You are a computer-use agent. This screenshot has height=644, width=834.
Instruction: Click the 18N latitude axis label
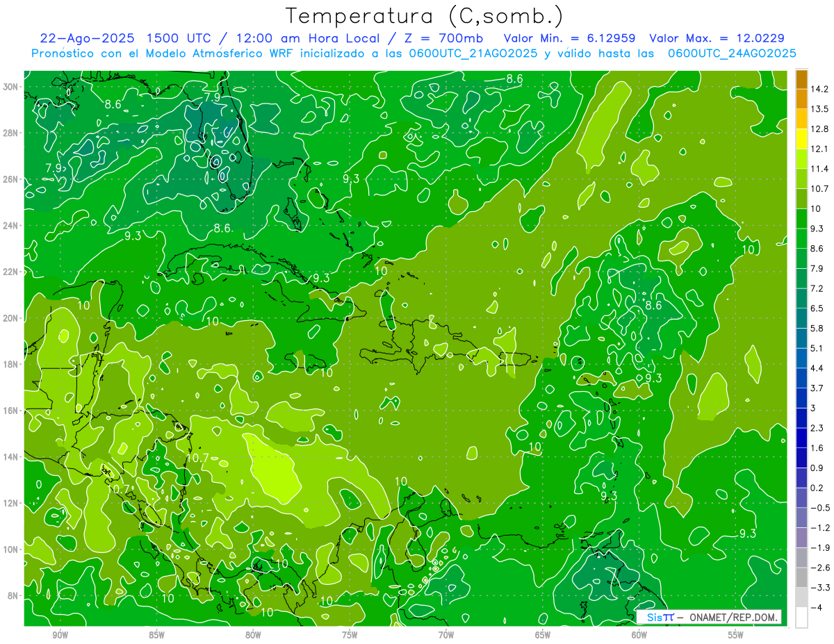tap(11, 364)
